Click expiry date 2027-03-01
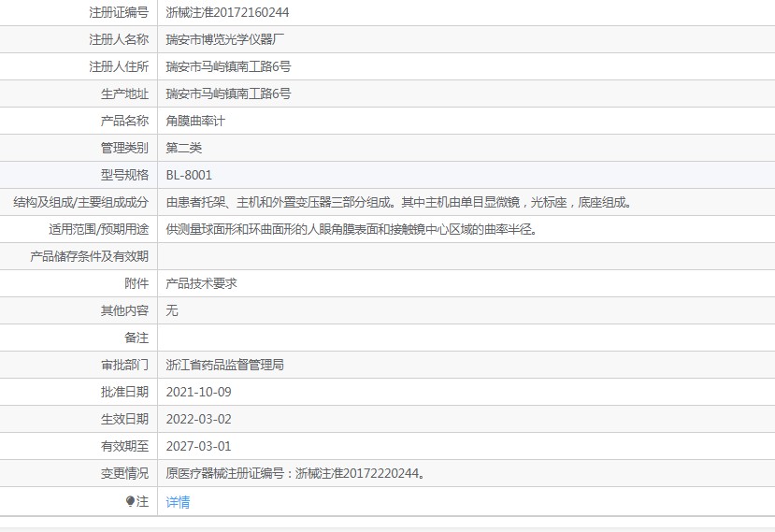 (199, 447)
